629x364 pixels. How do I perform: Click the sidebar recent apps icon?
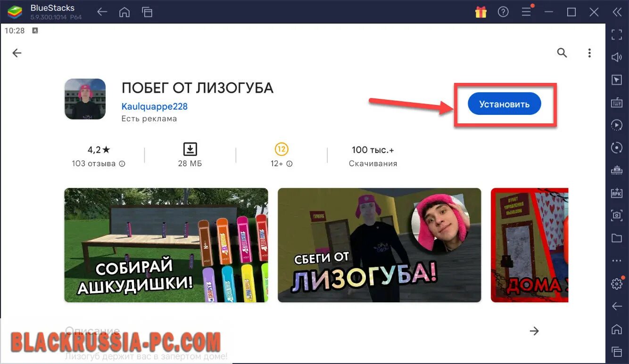pos(617,351)
